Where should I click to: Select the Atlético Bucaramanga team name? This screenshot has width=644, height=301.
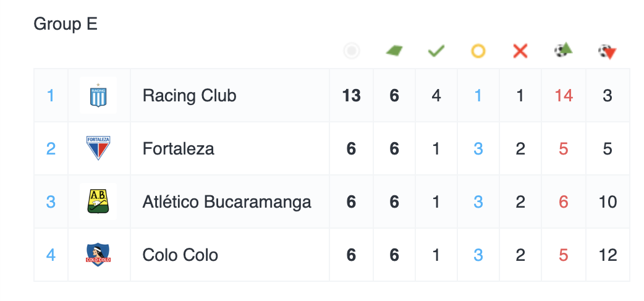click(x=227, y=202)
